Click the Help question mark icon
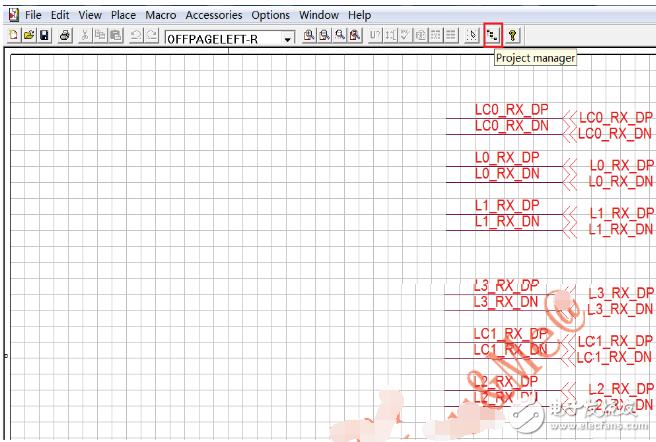 click(x=512, y=35)
